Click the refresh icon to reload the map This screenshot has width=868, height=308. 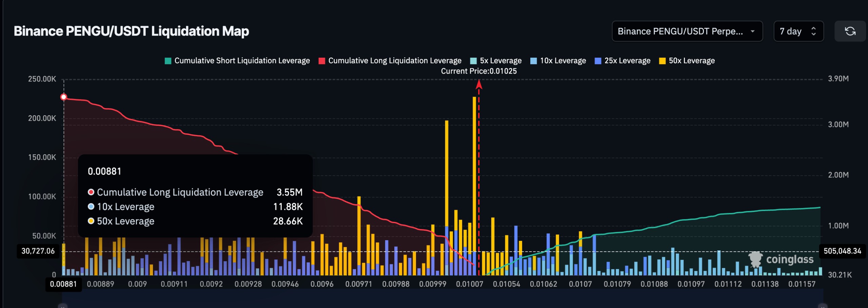pos(850,32)
